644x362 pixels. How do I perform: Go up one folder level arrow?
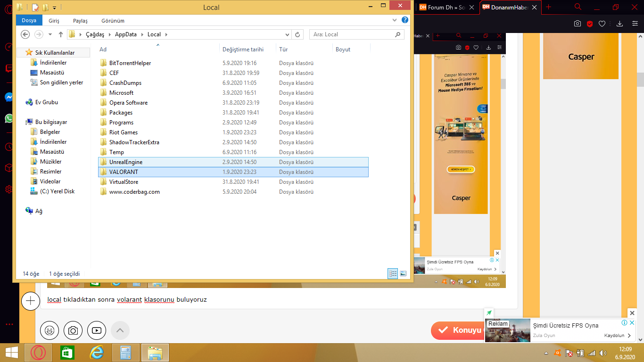coord(61,34)
